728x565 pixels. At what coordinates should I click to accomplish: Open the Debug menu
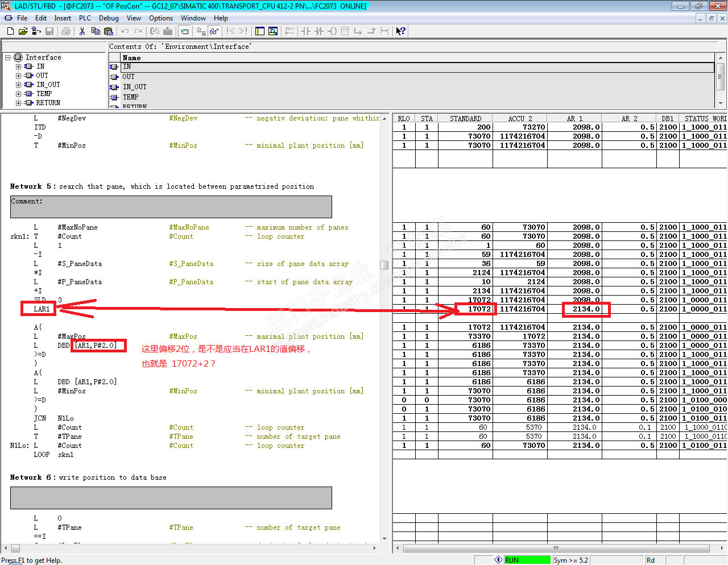click(x=109, y=18)
